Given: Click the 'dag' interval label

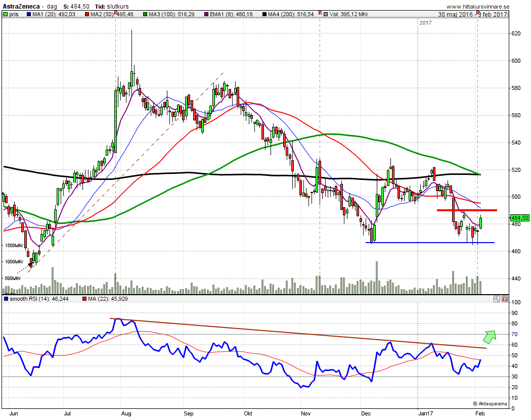Looking at the screenshot, I should tap(52, 7).
